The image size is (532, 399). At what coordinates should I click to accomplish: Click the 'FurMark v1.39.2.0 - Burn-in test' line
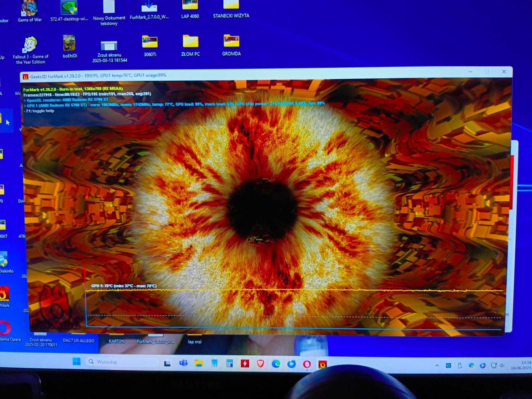click(x=73, y=89)
